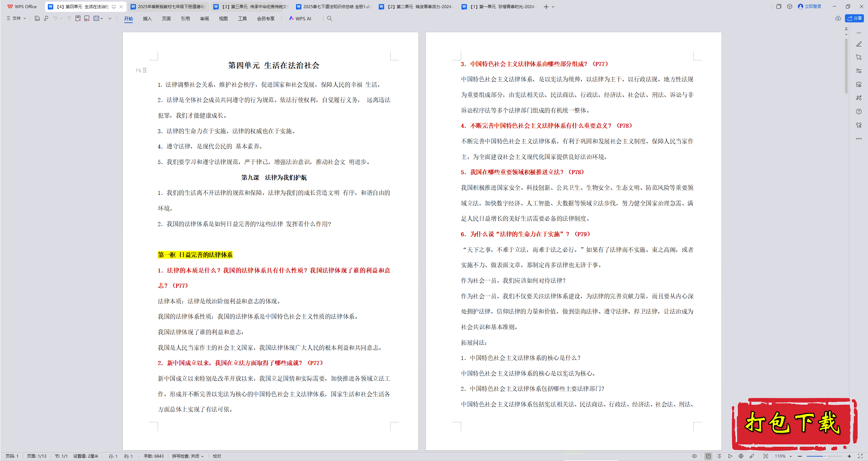The image size is (868, 461).
Task: Click the three-dots more icon in sidebar
Action: [x=859, y=139]
